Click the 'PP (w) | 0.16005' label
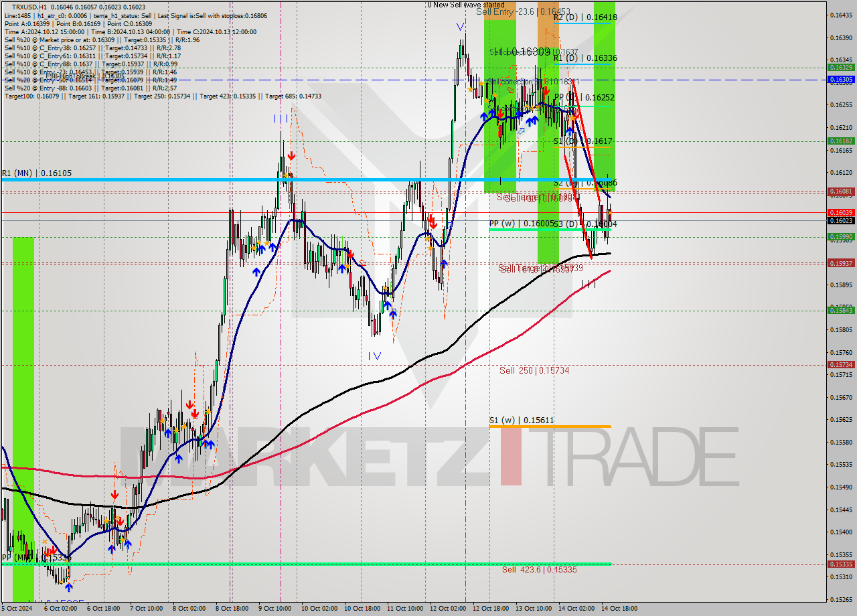This screenshot has height=616, width=857. pyautogui.click(x=522, y=224)
